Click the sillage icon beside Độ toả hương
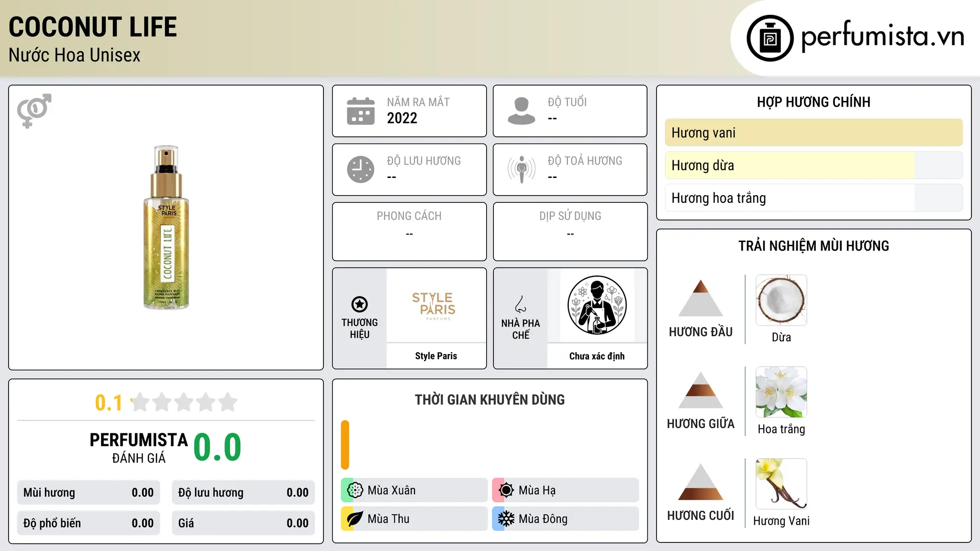The image size is (980, 551). (522, 169)
